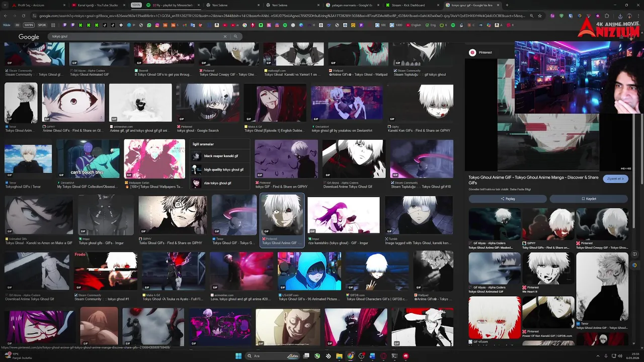The height and width of the screenshot is (362, 644).
Task: Select related search 'black reaper kaneki gif'
Action: tap(220, 156)
